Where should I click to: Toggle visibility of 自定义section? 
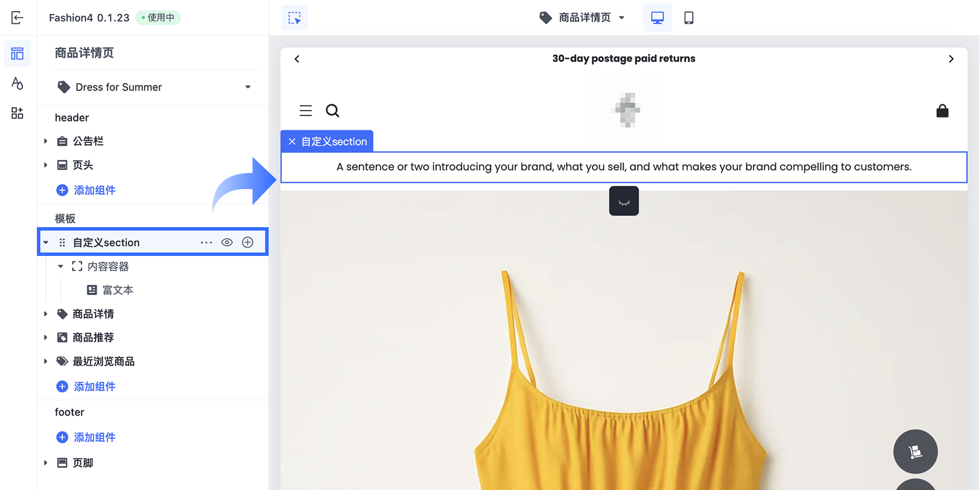coord(227,243)
